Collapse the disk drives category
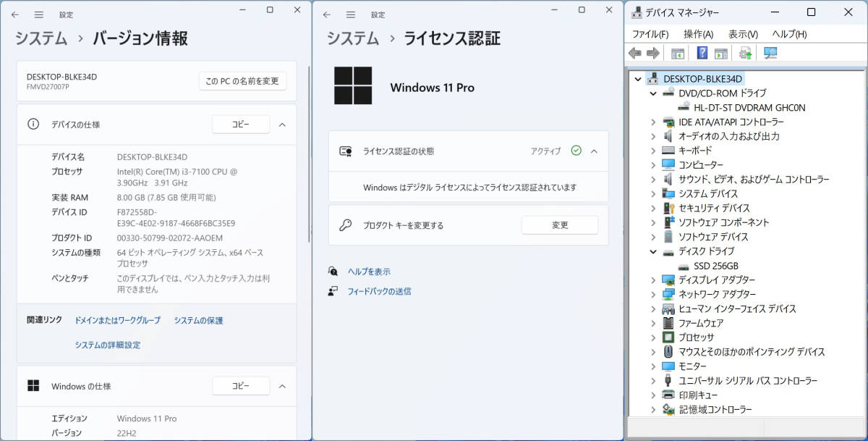The width and height of the screenshot is (868, 441). [x=652, y=251]
